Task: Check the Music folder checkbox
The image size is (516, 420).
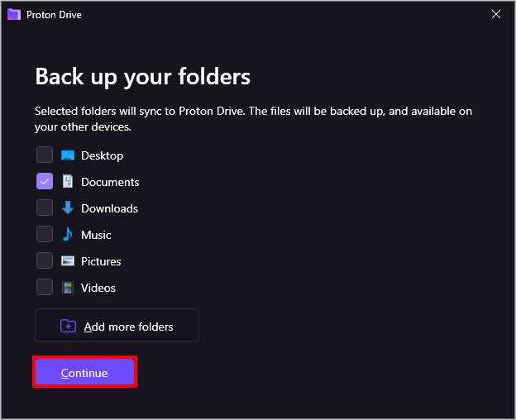Action: 45,234
